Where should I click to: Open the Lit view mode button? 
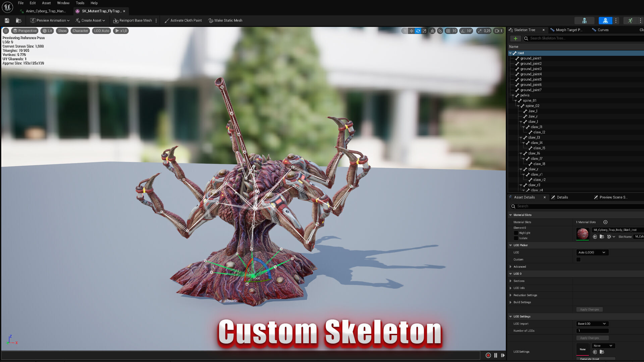(x=47, y=31)
